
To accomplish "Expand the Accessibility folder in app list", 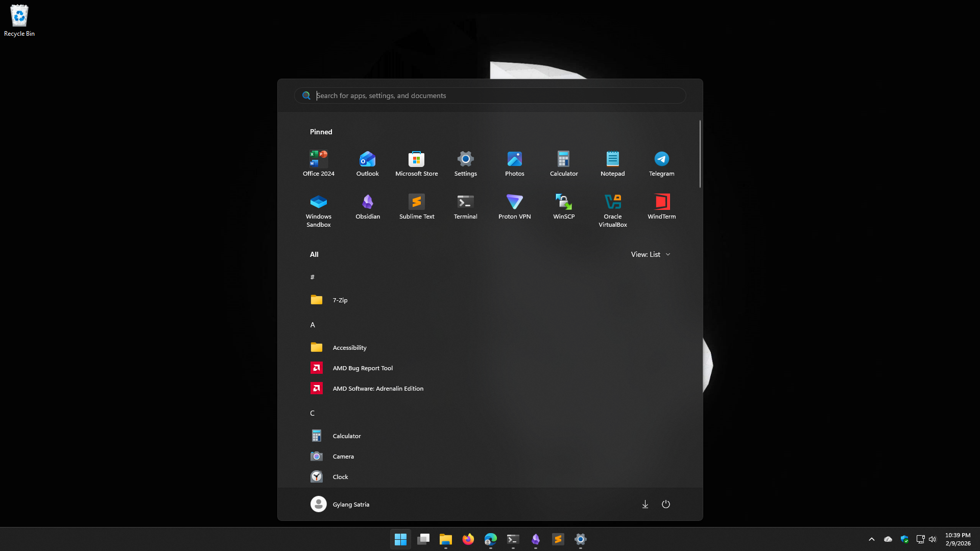I will [349, 348].
